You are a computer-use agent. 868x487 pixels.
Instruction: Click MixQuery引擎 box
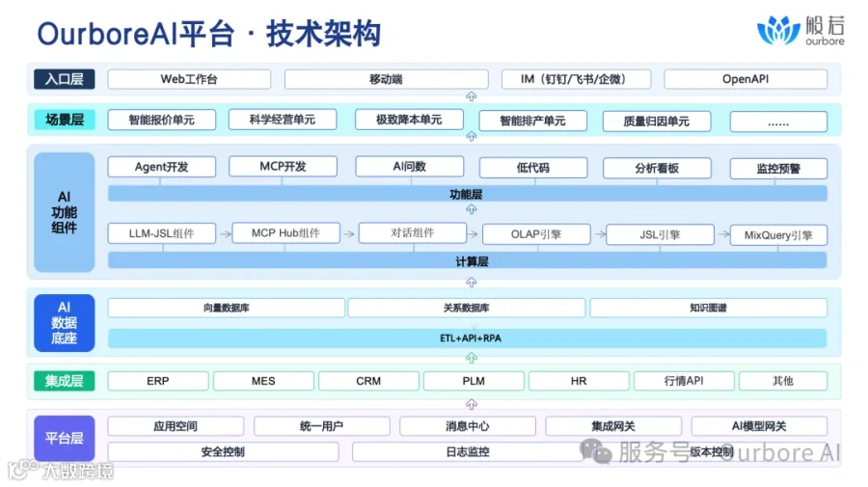tap(779, 234)
